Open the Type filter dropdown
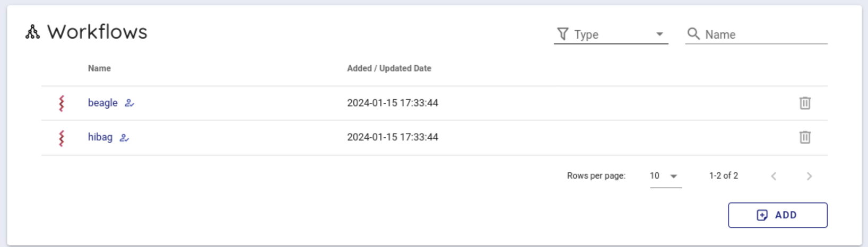 [610, 34]
